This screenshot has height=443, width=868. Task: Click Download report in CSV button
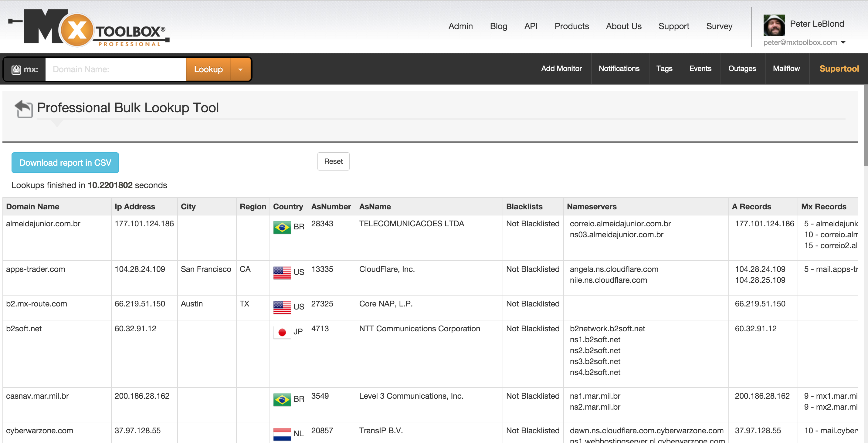tap(65, 163)
